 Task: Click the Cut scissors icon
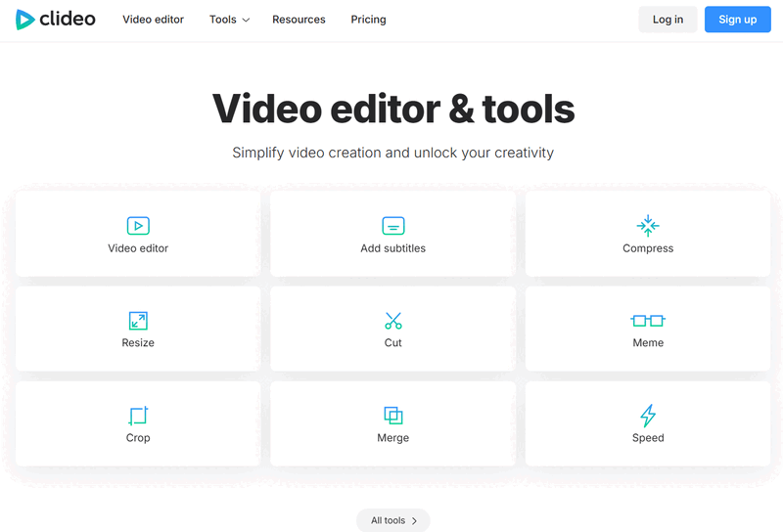392,321
